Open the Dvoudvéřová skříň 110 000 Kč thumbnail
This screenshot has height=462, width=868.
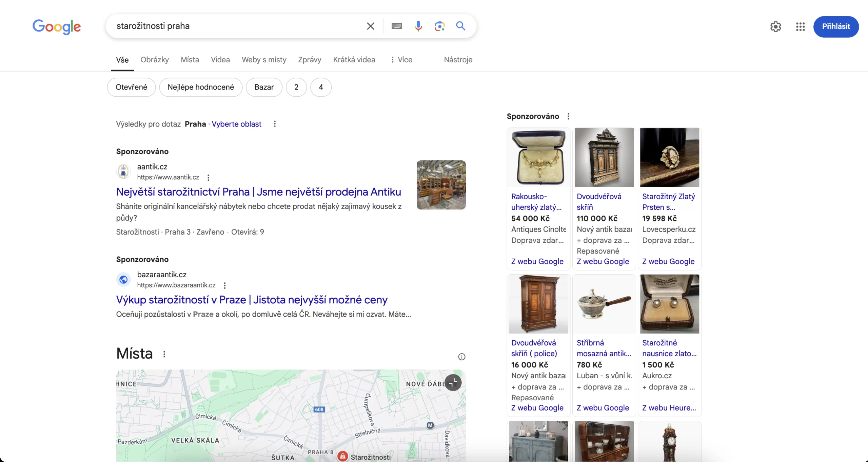coord(604,157)
